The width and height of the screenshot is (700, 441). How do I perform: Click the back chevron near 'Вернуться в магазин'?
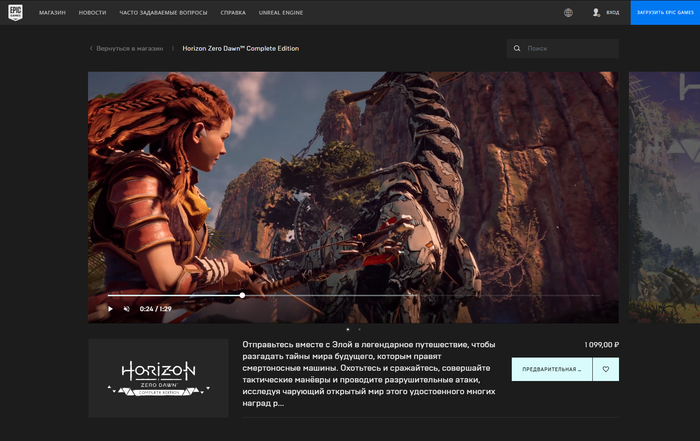coord(91,48)
